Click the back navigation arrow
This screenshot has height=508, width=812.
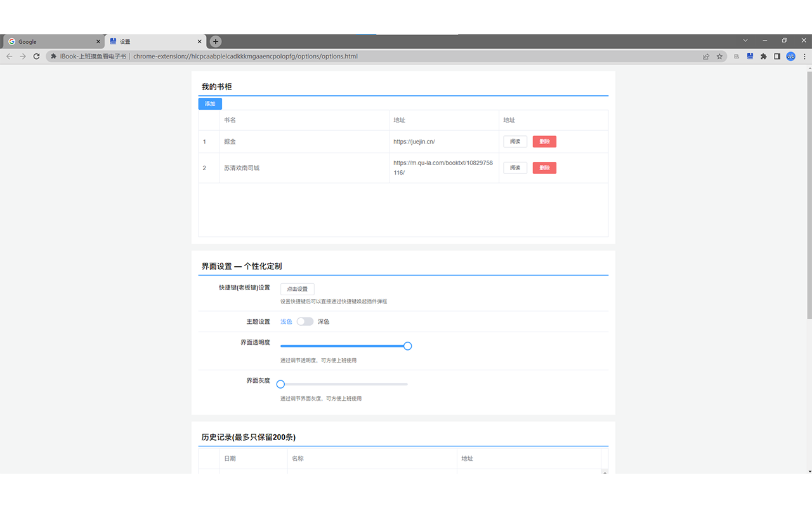click(8, 56)
